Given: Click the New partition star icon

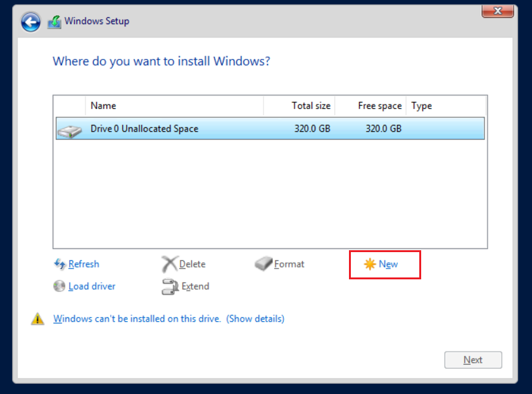Looking at the screenshot, I should pyautogui.click(x=370, y=264).
